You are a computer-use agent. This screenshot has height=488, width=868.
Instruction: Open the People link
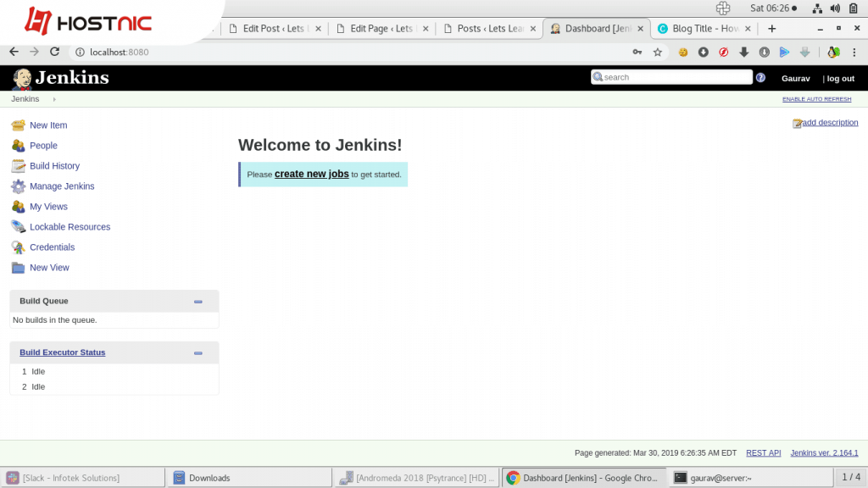pos(43,146)
